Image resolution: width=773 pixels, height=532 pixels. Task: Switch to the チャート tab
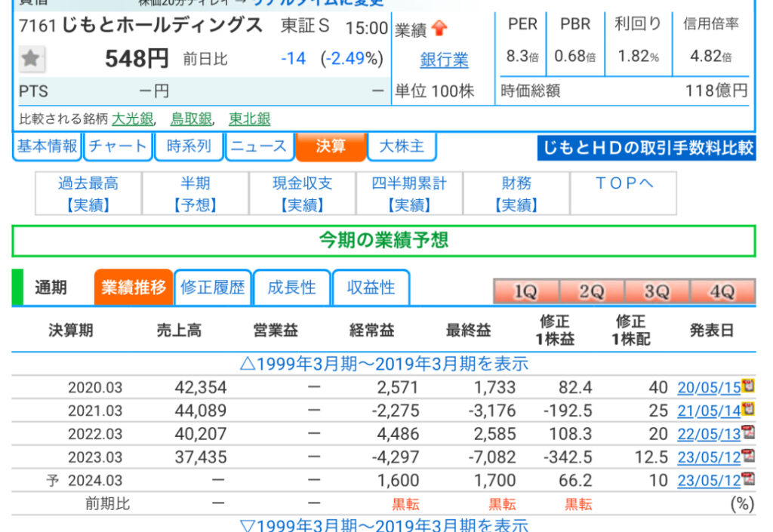118,146
